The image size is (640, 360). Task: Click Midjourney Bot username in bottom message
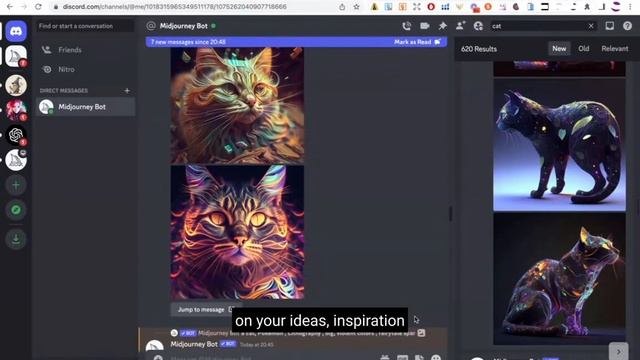click(194, 344)
